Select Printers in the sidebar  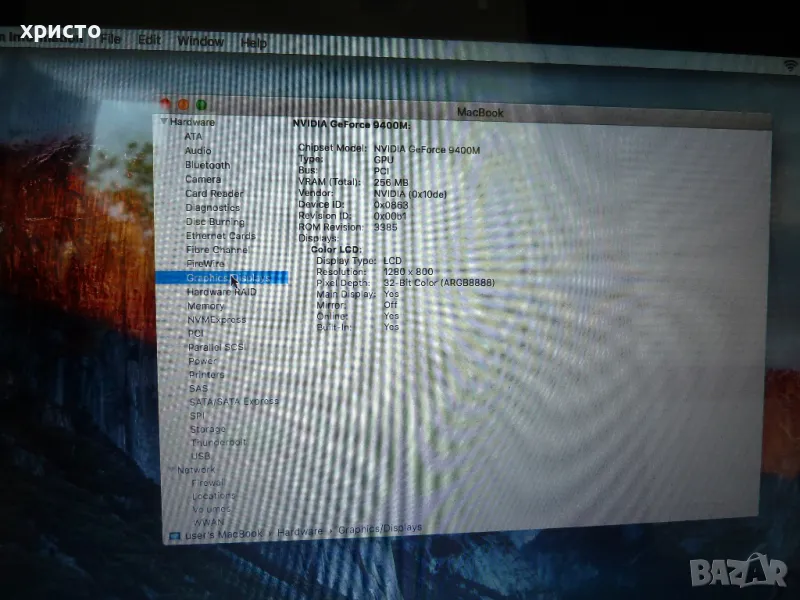pyautogui.click(x=207, y=374)
